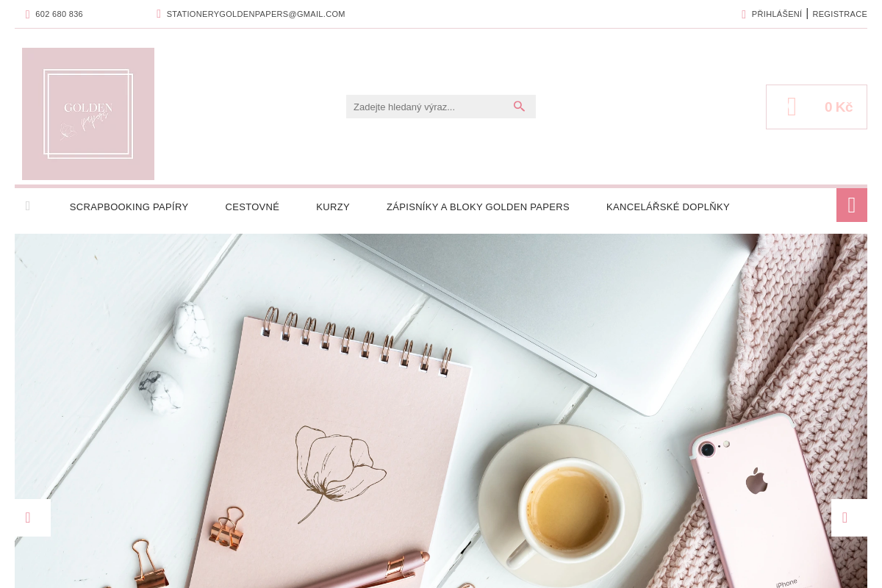Go to previous slide with left arrow
The image size is (882, 588).
32,517
